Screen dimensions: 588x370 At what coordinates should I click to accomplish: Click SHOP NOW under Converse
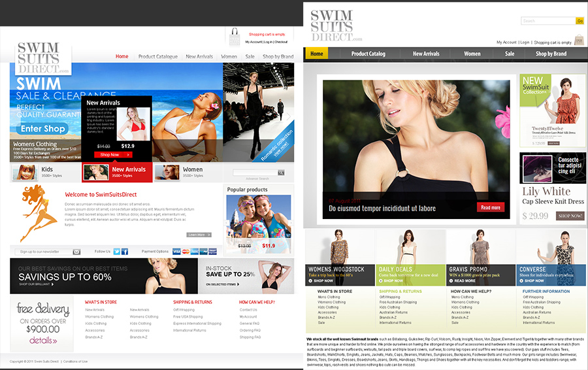[x=532, y=280]
